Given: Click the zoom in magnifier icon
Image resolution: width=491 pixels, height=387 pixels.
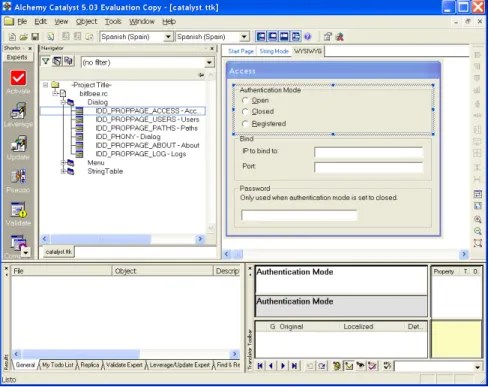Looking at the screenshot, I should coord(478,219).
